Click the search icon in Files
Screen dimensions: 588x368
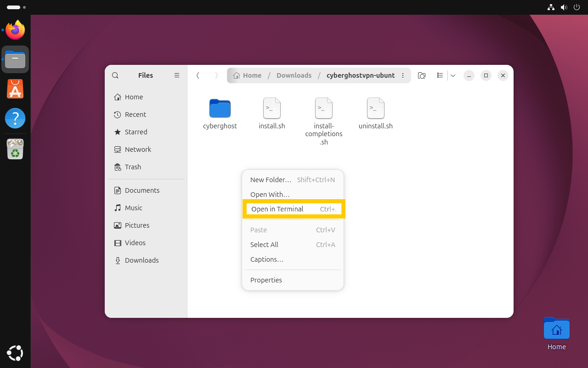(x=115, y=75)
